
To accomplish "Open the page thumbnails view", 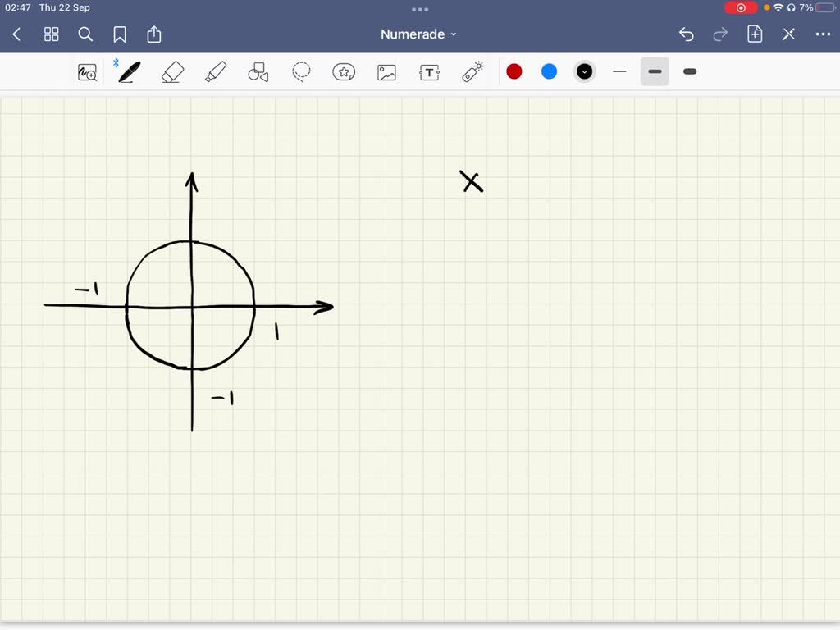I will point(51,34).
